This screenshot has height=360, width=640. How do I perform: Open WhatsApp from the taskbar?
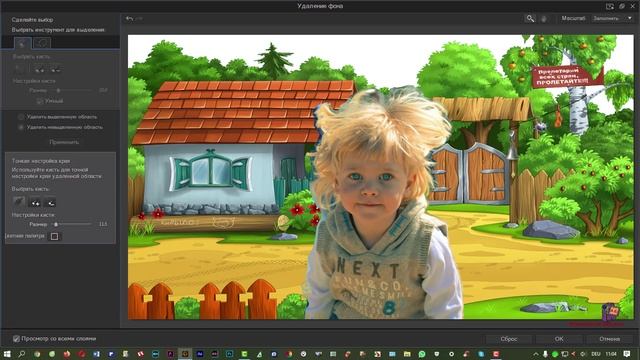pyautogui.click(x=422, y=354)
